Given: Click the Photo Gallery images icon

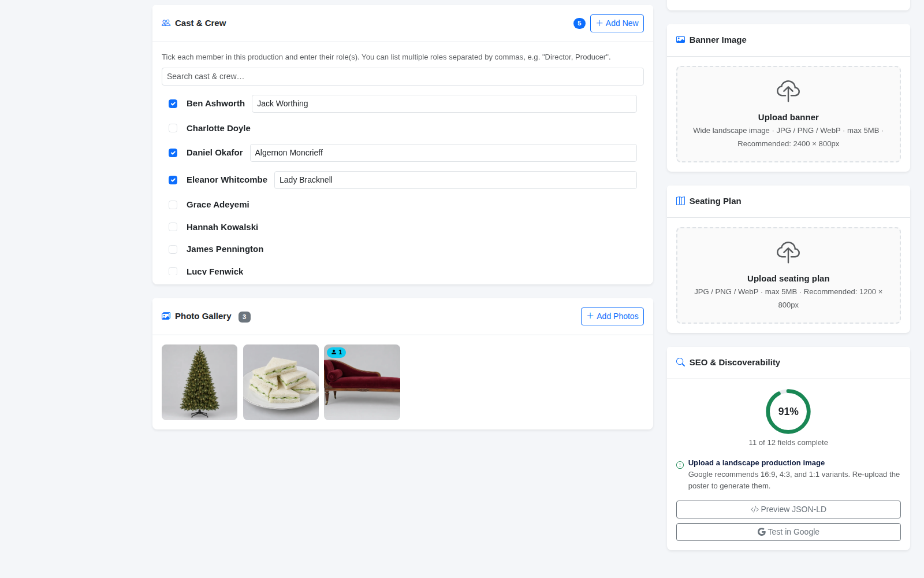Looking at the screenshot, I should [x=166, y=316].
